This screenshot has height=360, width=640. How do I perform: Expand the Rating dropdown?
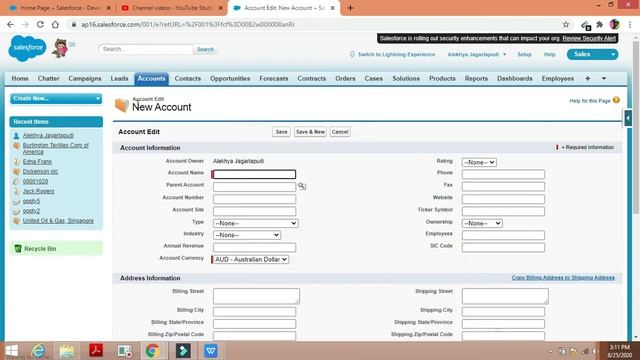[x=479, y=162]
